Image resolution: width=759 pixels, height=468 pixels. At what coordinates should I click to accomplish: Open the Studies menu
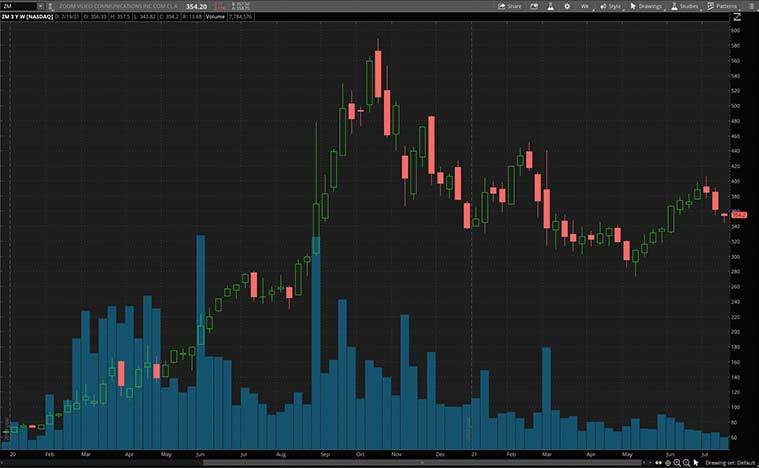(x=684, y=6)
